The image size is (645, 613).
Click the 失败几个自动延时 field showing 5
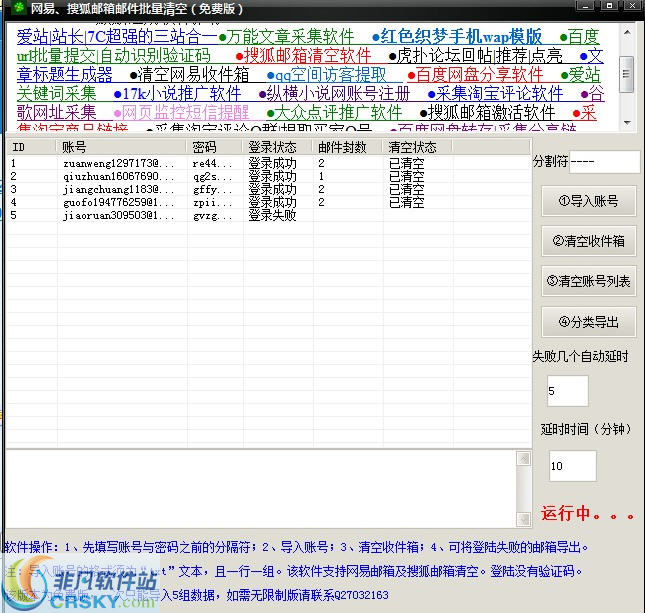[568, 391]
